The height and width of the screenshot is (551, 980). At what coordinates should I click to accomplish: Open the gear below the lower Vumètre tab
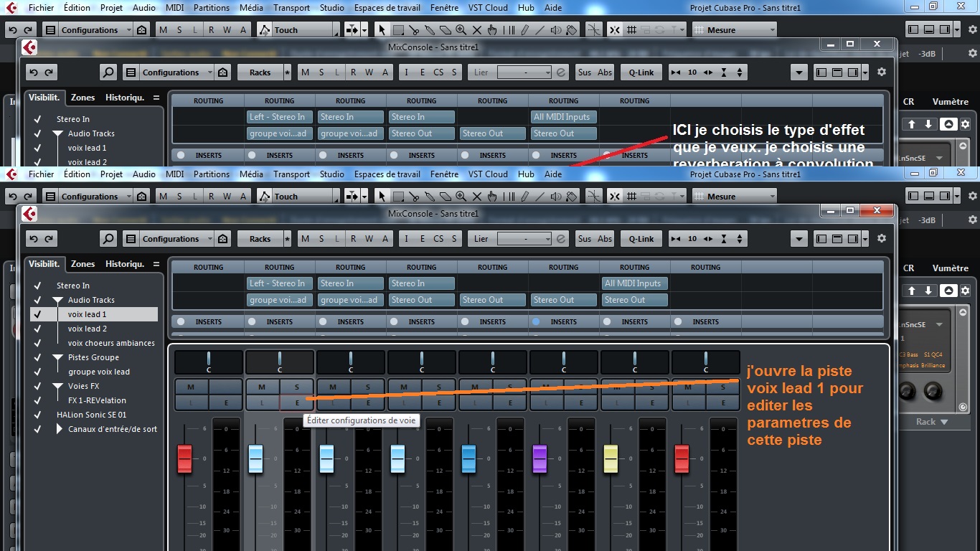coord(965,291)
